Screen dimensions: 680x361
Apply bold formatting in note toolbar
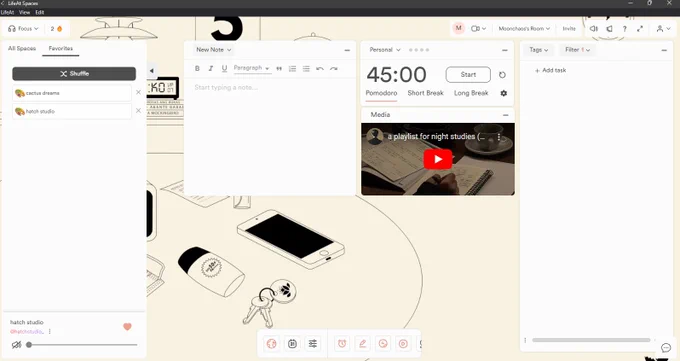click(x=197, y=69)
